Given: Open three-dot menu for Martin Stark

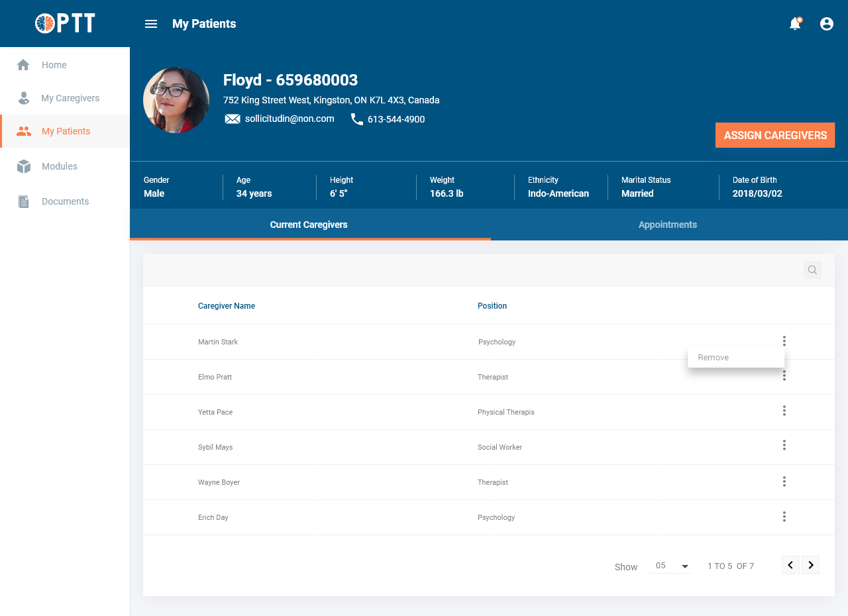Looking at the screenshot, I should click(784, 341).
